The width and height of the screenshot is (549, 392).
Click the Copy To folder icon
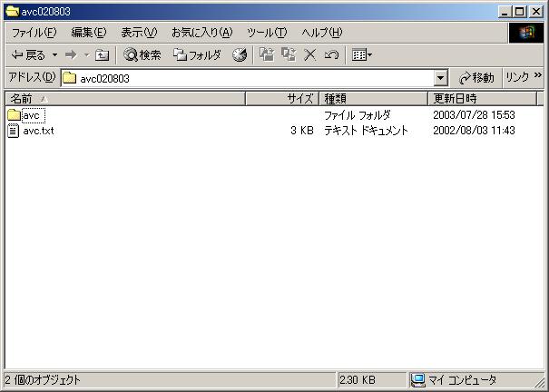(289, 55)
